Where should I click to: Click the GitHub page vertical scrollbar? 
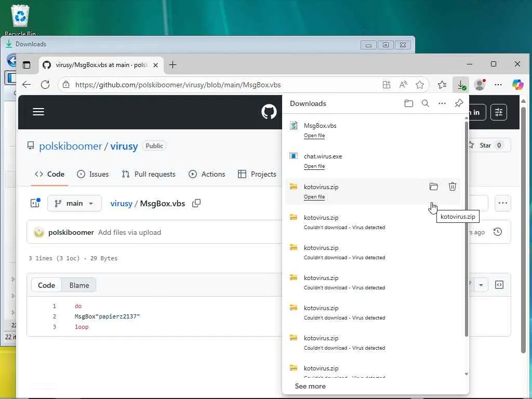524,231
